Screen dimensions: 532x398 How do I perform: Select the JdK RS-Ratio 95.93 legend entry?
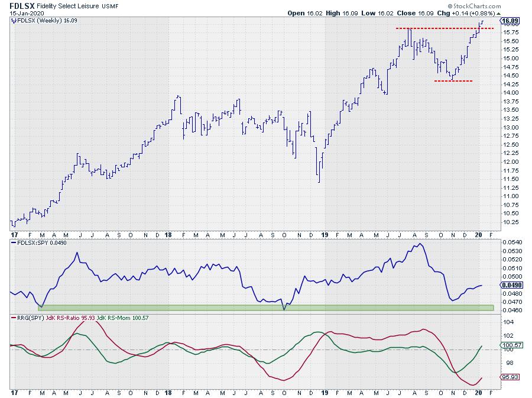[70, 318]
